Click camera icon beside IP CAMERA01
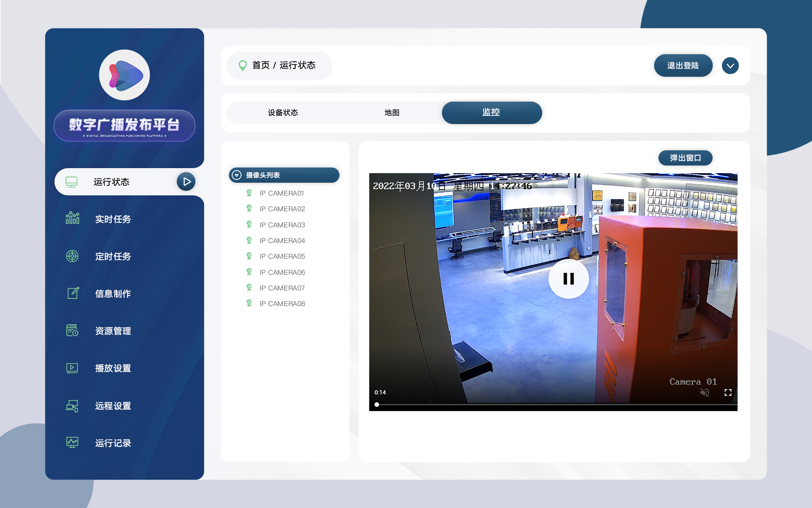Image resolution: width=812 pixels, height=508 pixels. [x=249, y=193]
